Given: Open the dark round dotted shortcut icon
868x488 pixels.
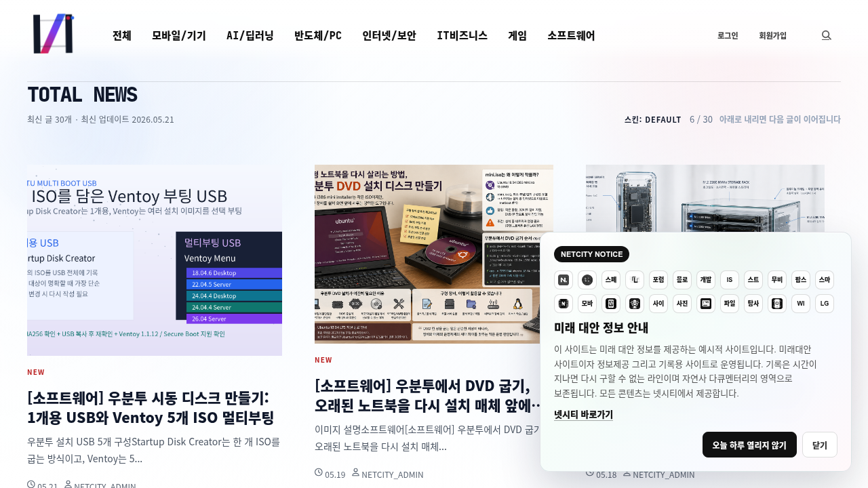Looking at the screenshot, I should click(587, 280).
